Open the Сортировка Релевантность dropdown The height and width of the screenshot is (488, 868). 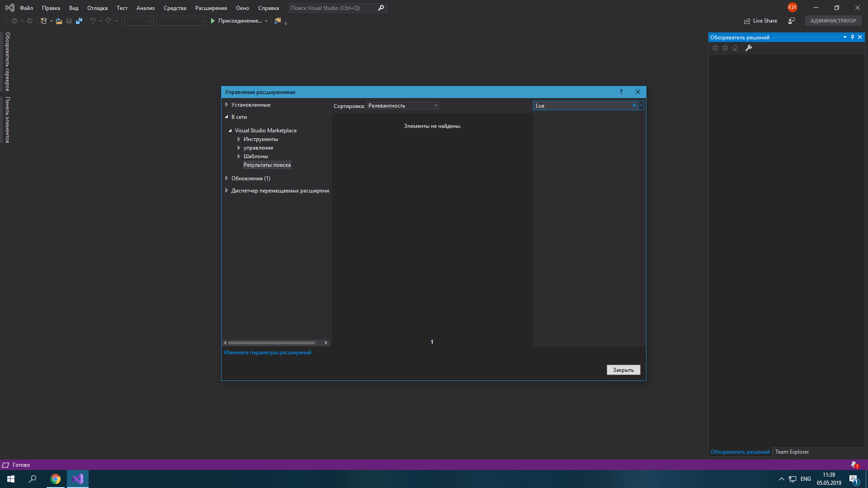[x=402, y=105]
